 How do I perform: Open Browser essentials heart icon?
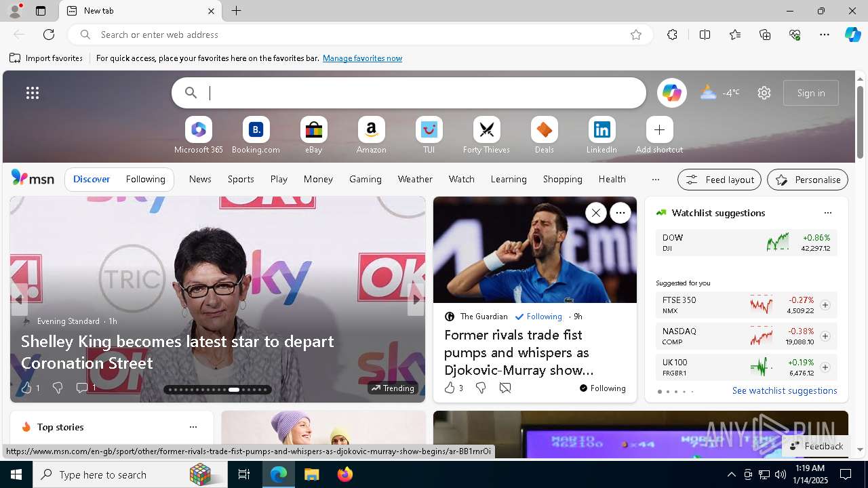tap(795, 35)
